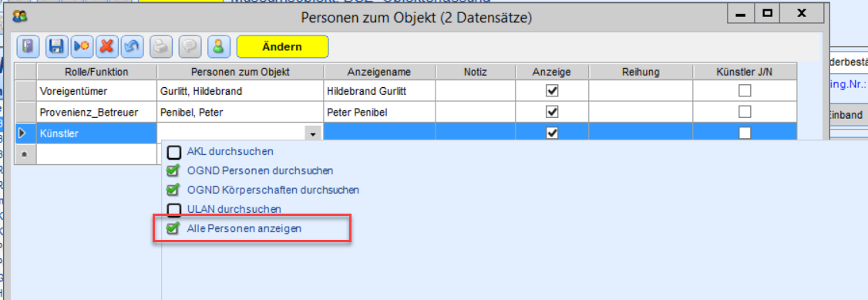Maximize the Personen zum Objekt window
This screenshot has width=868, height=300.
pos(767,13)
